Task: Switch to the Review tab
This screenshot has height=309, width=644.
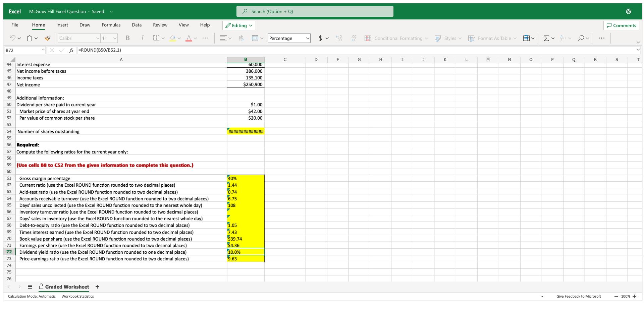Action: 160,25
